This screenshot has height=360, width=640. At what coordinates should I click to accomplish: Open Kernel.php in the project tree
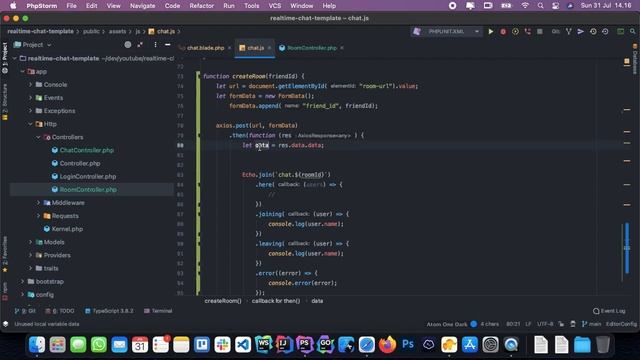(67, 229)
